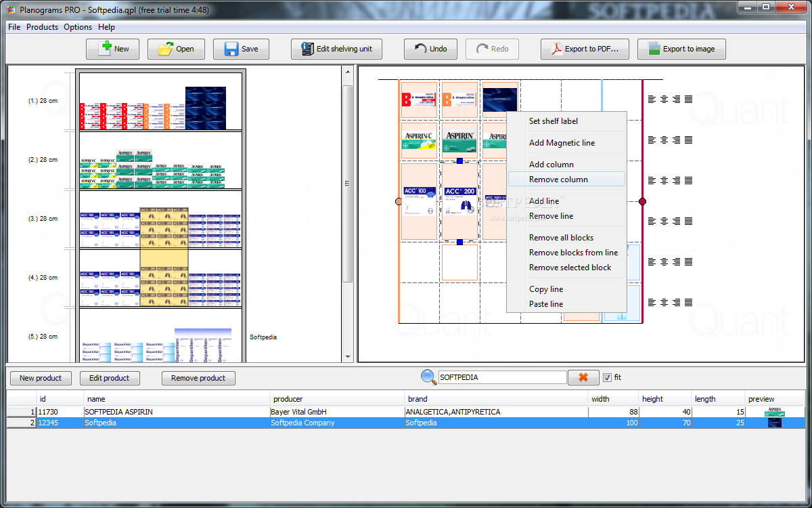Open a planogram file
This screenshot has height=508, width=812.
pos(176,49)
